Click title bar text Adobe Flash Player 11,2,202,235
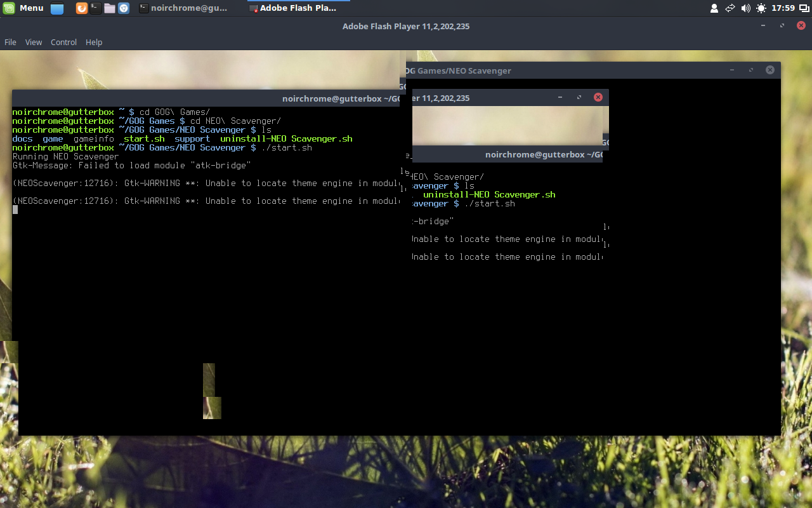This screenshot has width=812, height=508. click(x=406, y=26)
